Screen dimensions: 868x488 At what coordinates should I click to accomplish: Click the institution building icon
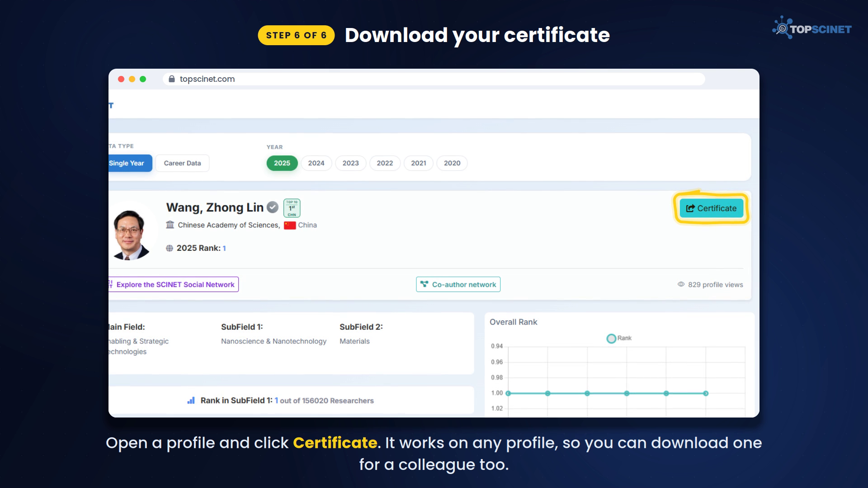coord(170,225)
